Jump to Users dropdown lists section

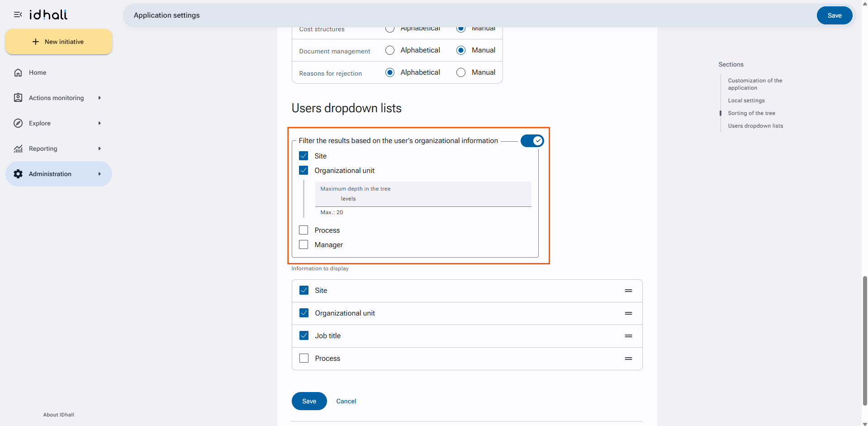(x=755, y=126)
